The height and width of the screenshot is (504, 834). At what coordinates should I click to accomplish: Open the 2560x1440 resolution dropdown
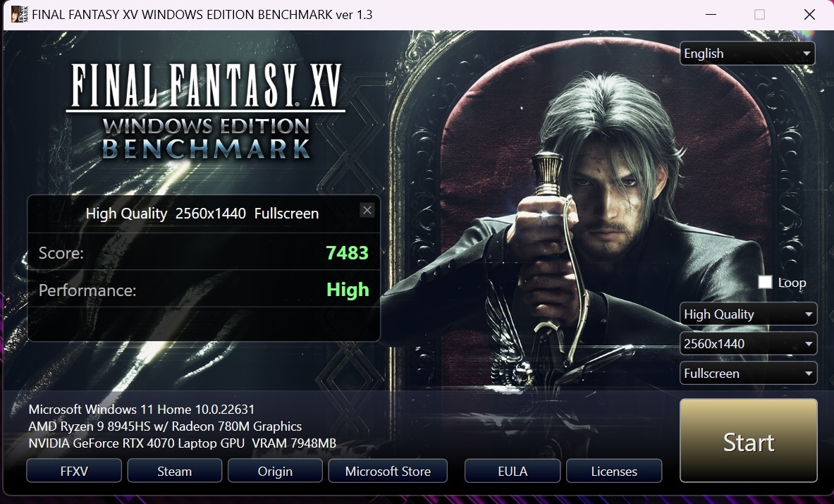click(748, 344)
